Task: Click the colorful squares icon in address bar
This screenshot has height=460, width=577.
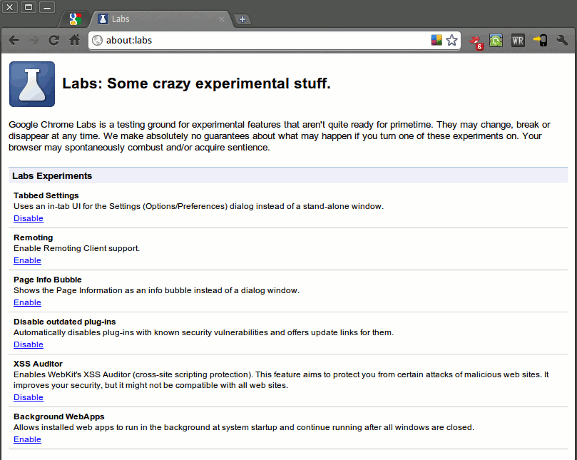Action: click(436, 40)
